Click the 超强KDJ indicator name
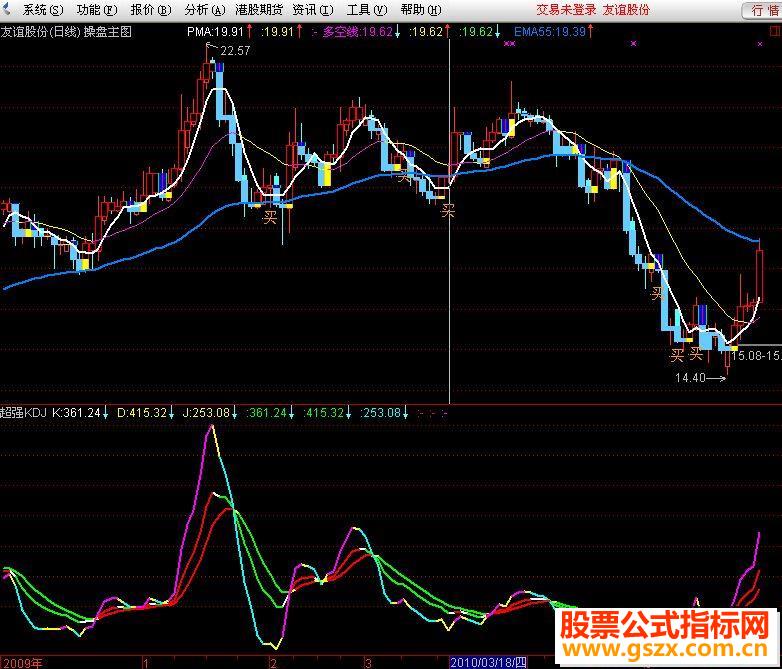The image size is (782, 669). pyautogui.click(x=23, y=413)
